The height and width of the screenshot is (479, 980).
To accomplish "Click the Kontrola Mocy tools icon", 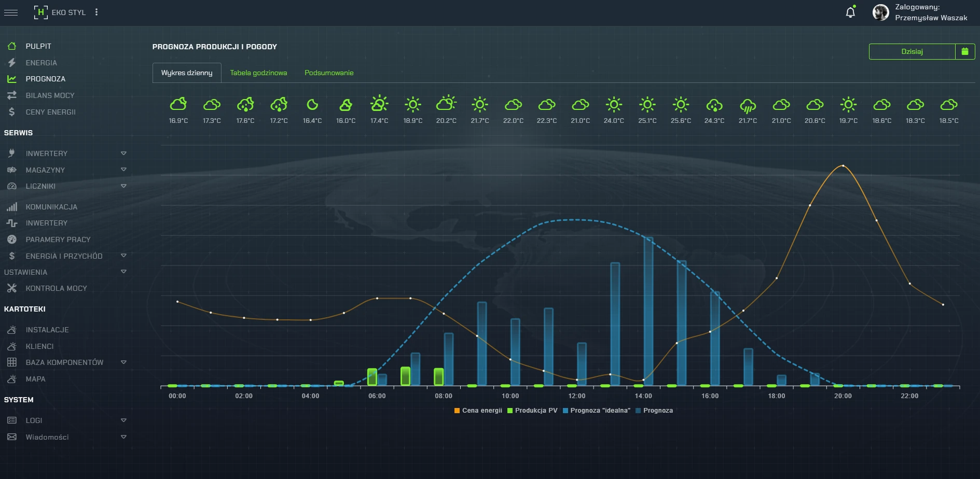I will tap(12, 288).
